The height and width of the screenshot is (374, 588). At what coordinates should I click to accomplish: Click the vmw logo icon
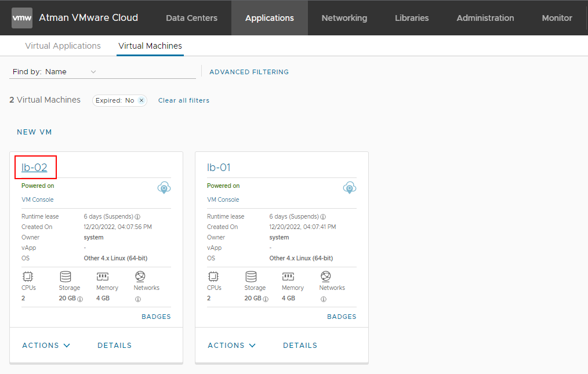pyautogui.click(x=22, y=18)
